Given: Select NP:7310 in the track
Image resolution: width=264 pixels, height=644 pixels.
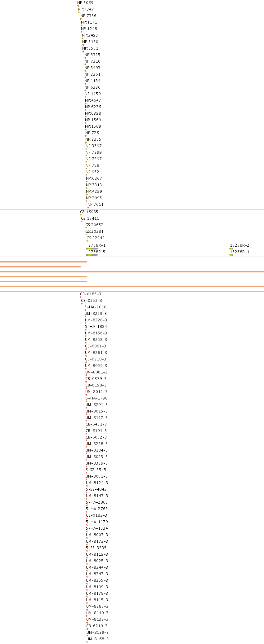Looking at the screenshot, I should click(x=92, y=61).
